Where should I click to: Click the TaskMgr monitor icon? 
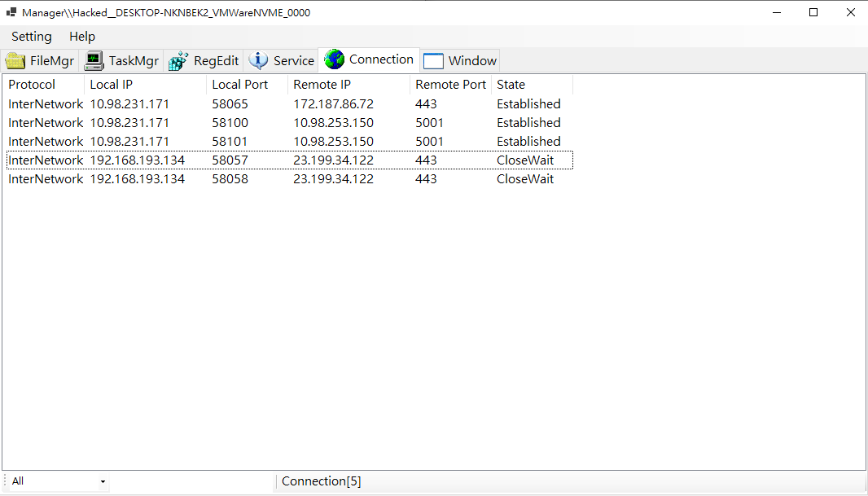(94, 61)
